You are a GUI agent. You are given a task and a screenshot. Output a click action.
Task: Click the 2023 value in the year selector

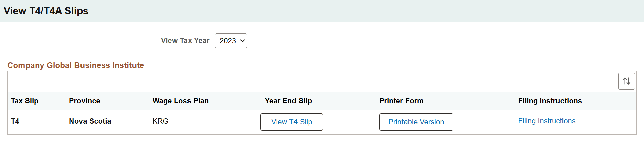(x=228, y=41)
